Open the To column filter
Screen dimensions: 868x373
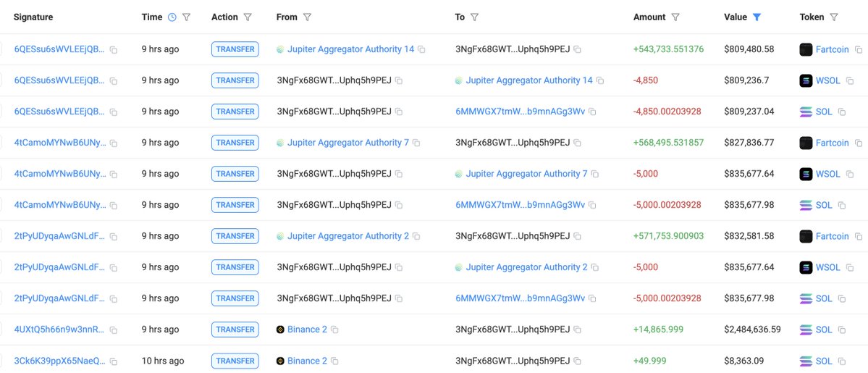[474, 17]
